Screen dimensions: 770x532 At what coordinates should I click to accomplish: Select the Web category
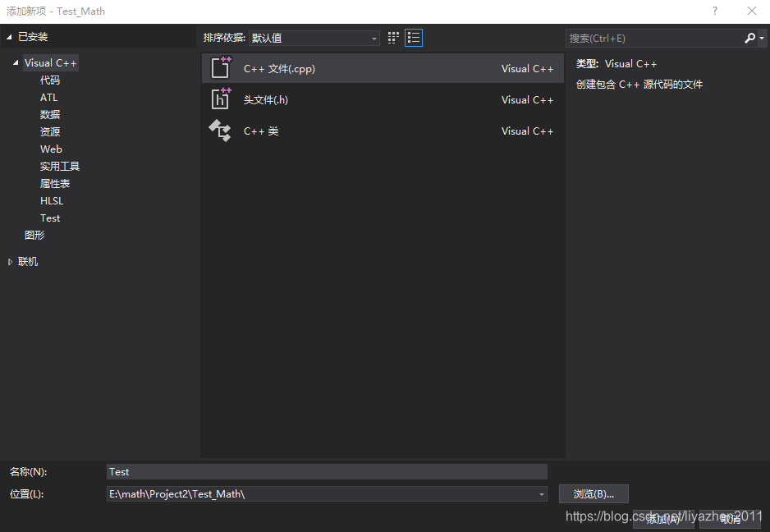click(51, 149)
